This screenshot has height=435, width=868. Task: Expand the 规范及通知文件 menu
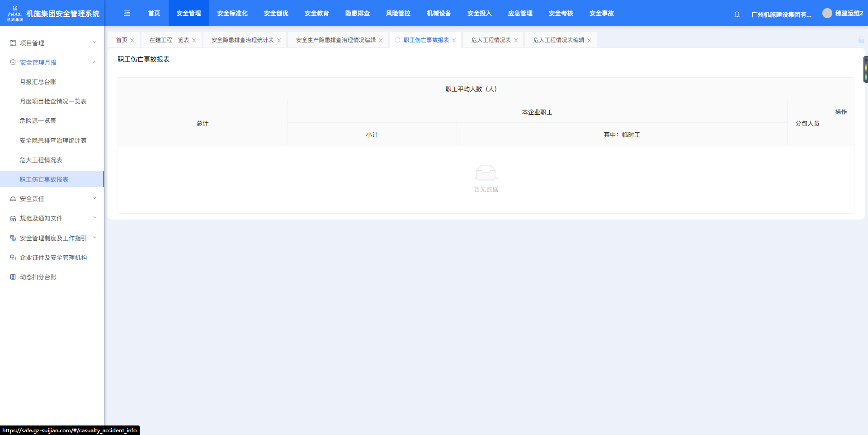click(x=52, y=218)
